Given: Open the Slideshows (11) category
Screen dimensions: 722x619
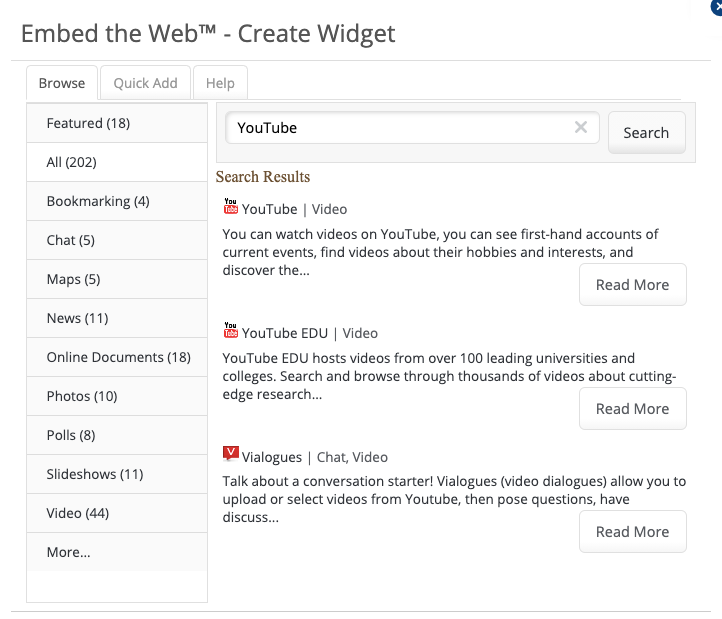Looking at the screenshot, I should coord(117,474).
